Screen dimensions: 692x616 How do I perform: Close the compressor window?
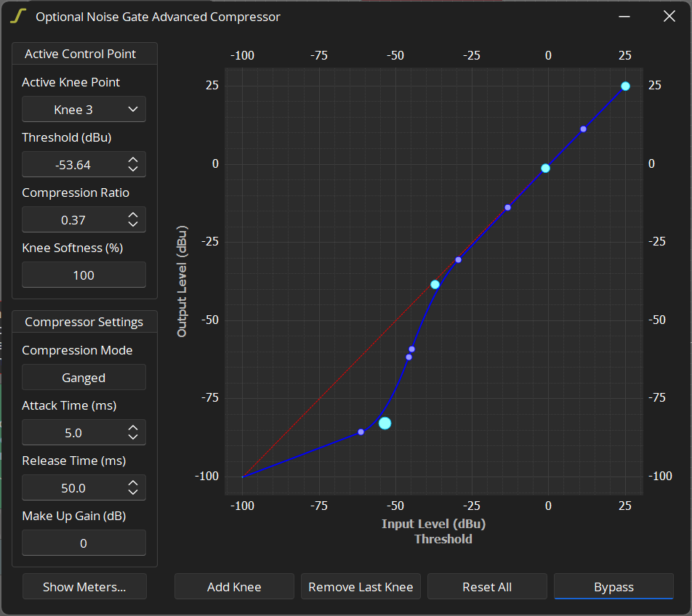click(x=669, y=17)
